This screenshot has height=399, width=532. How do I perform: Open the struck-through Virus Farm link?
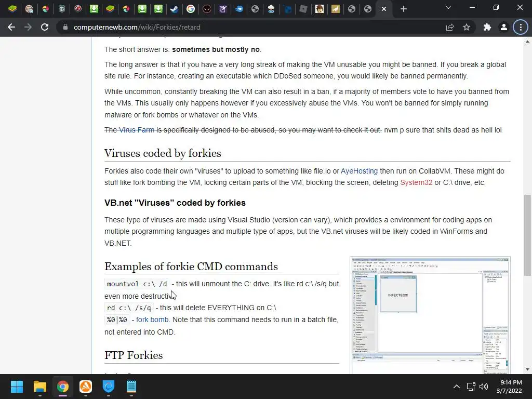[x=137, y=130]
